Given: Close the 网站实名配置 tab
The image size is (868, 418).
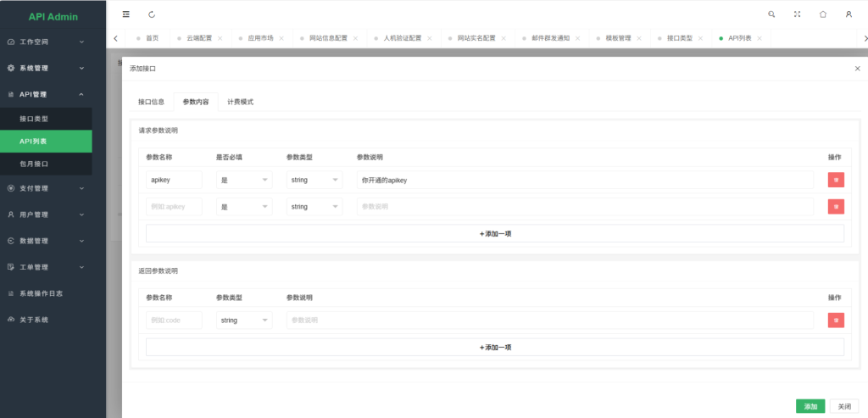Looking at the screenshot, I should [504, 38].
